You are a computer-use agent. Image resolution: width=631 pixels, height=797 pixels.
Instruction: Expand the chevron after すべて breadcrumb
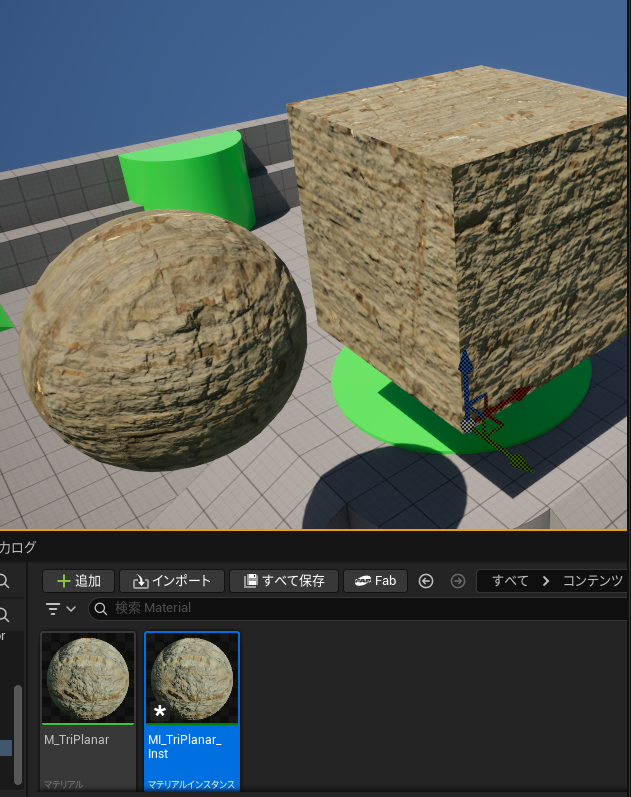pyautogui.click(x=546, y=581)
